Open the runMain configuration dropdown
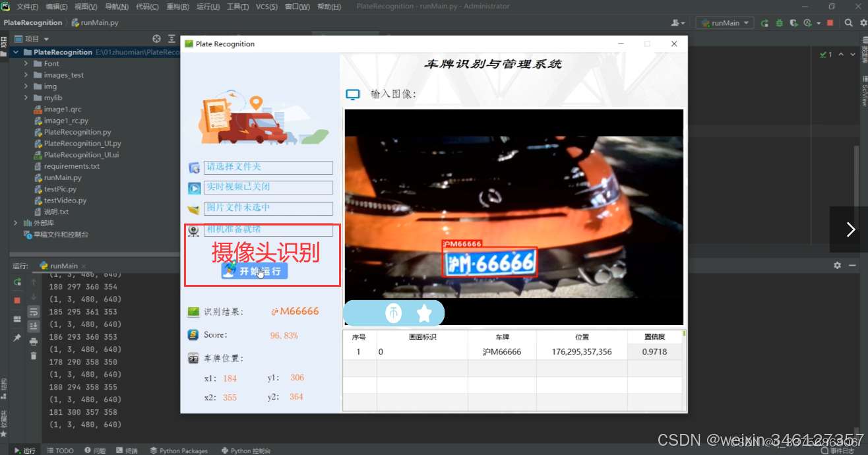 tap(724, 22)
